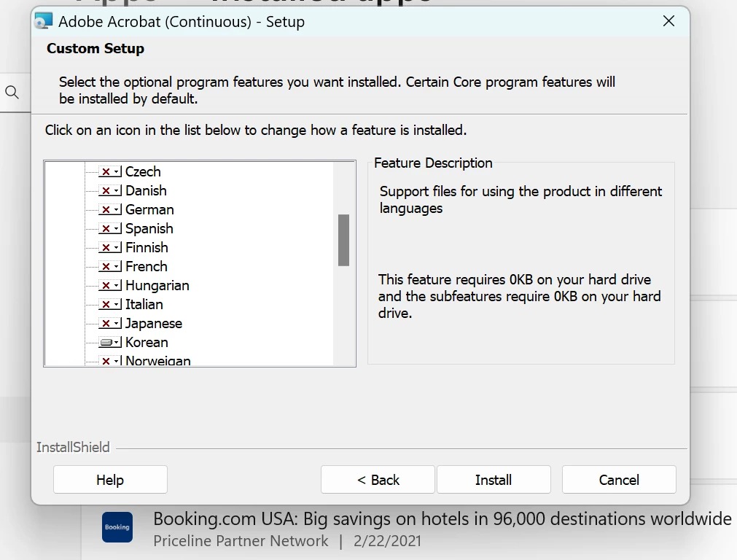
Task: Select the Korean language row
Action: [147, 342]
